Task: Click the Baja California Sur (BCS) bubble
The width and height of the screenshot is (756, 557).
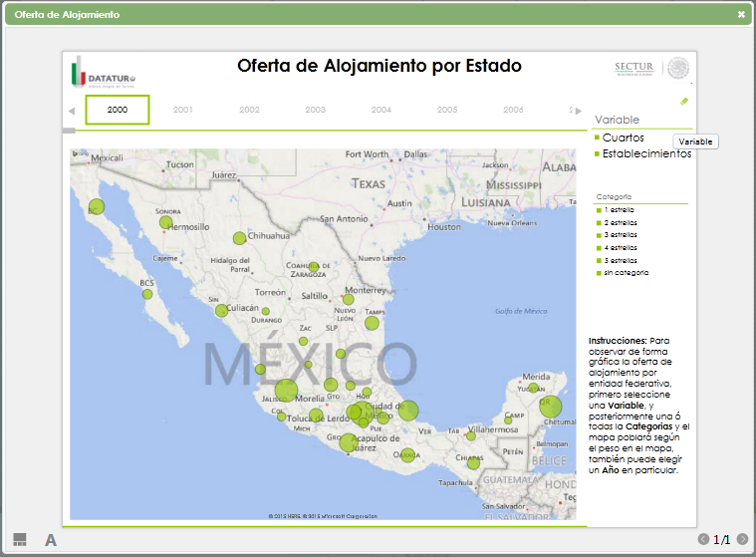Action: coord(147,294)
